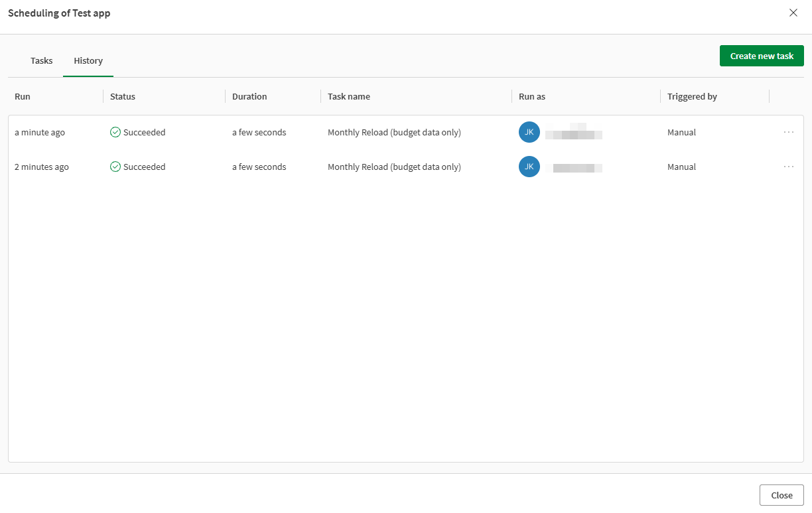Click the Succeeded checkmark on second run row

tap(115, 167)
